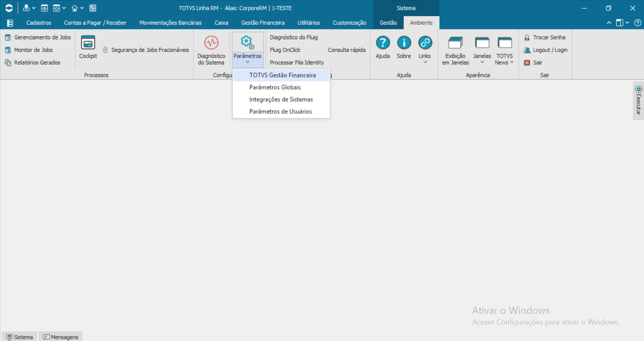Collapse the ribbon with the up chevron
The width and height of the screenshot is (644, 341).
coord(609,23)
